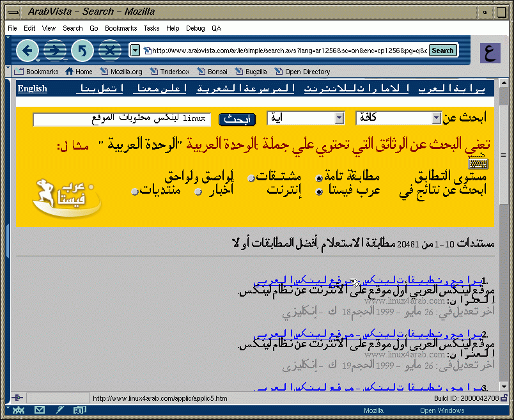514x420 pixels.
Task: Open the Open Directory bookmark
Action: point(302,72)
